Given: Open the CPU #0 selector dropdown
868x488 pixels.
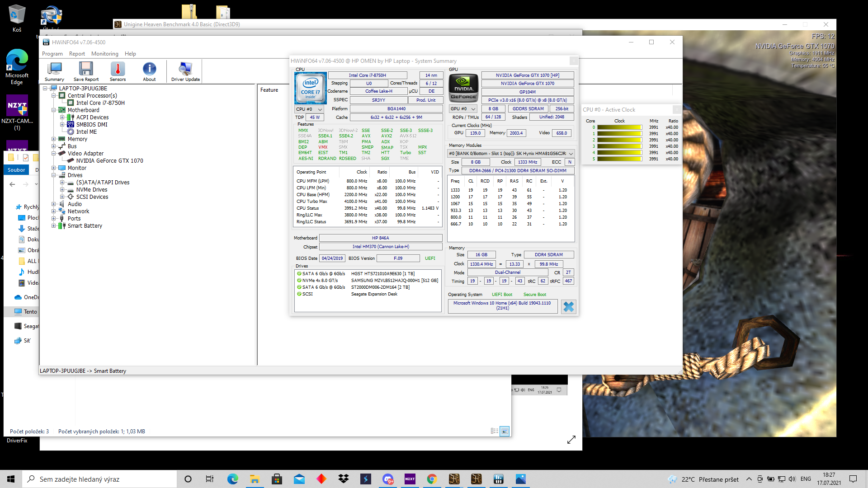Looking at the screenshot, I should point(309,109).
